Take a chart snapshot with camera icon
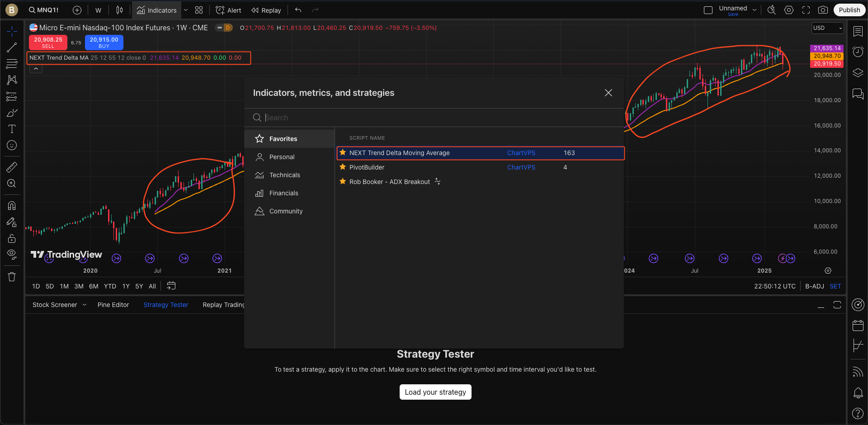This screenshot has height=425, width=868. 823,10
